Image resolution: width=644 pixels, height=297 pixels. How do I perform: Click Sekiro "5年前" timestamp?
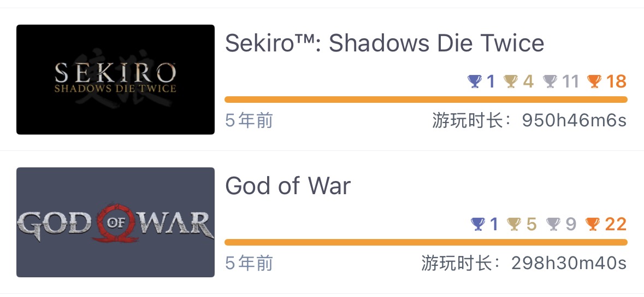249,120
